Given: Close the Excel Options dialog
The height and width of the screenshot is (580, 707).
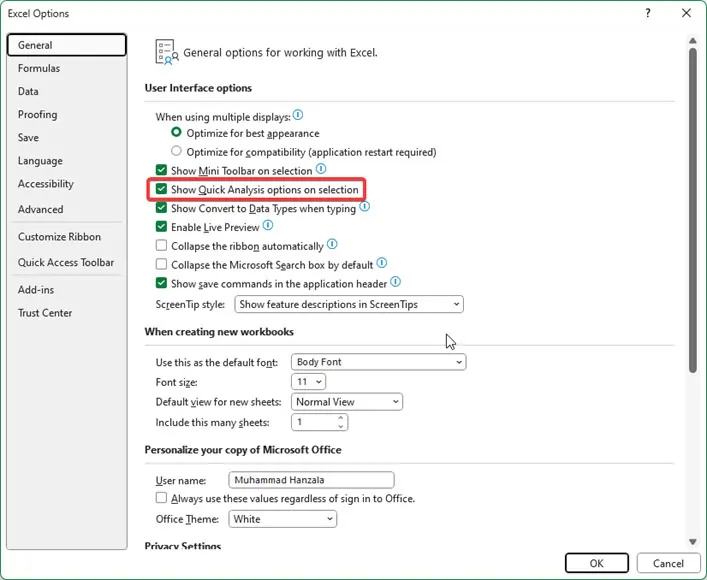Looking at the screenshot, I should (x=686, y=13).
